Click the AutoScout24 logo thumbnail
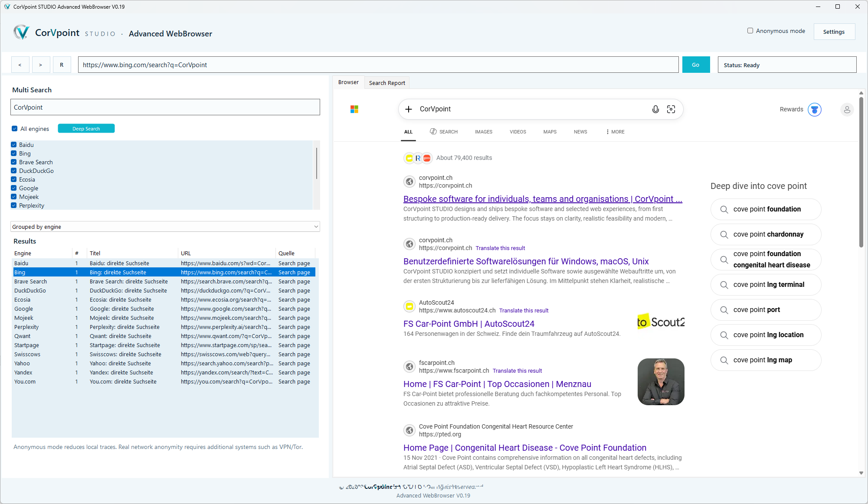Image resolution: width=868 pixels, height=504 pixels. pyautogui.click(x=661, y=322)
